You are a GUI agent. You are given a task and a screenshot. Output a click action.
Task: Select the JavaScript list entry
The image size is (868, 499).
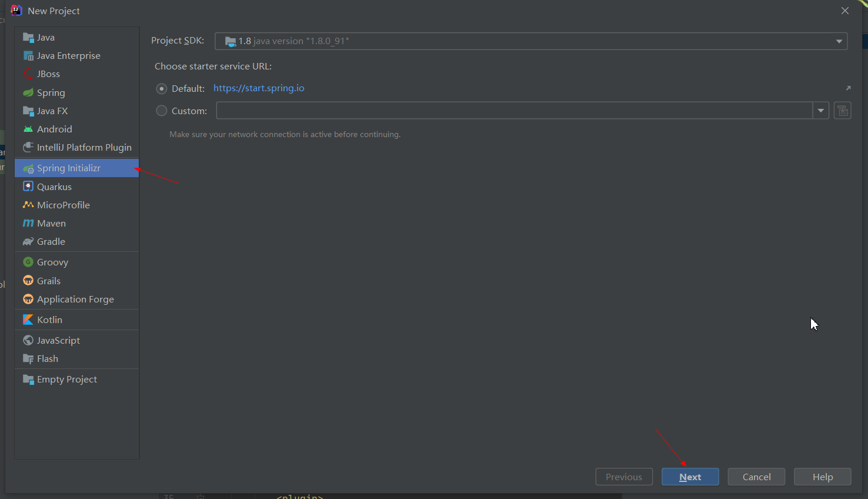point(76,340)
